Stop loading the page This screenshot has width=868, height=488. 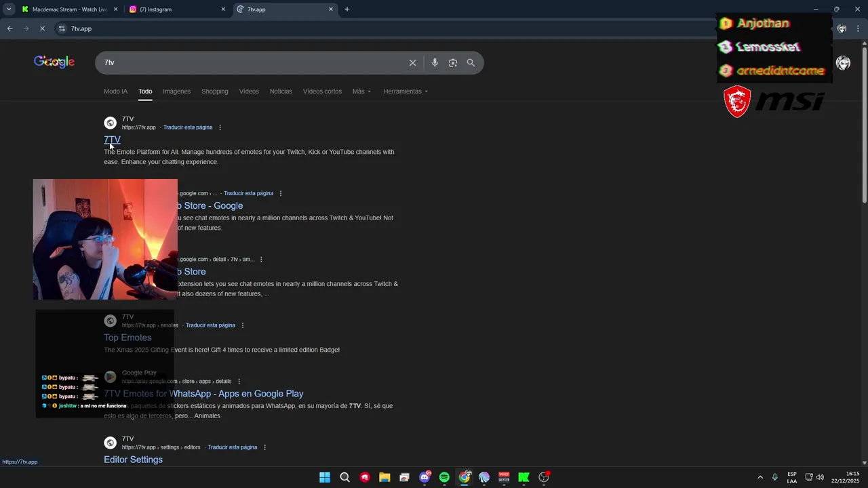42,28
